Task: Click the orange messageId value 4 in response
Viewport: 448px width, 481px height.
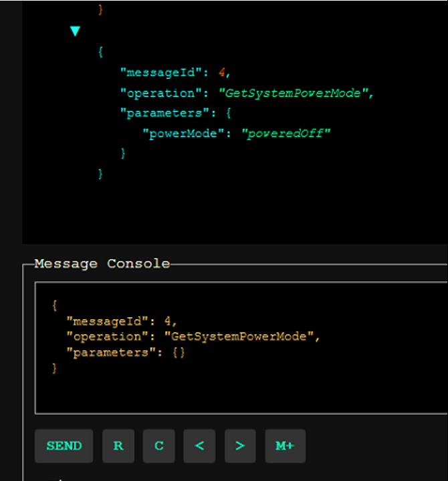Action: pos(221,73)
